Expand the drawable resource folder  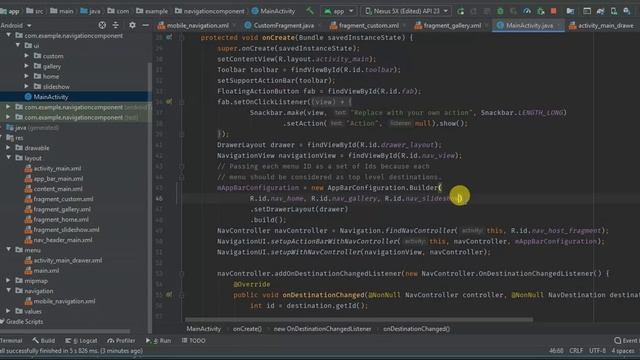(8, 147)
